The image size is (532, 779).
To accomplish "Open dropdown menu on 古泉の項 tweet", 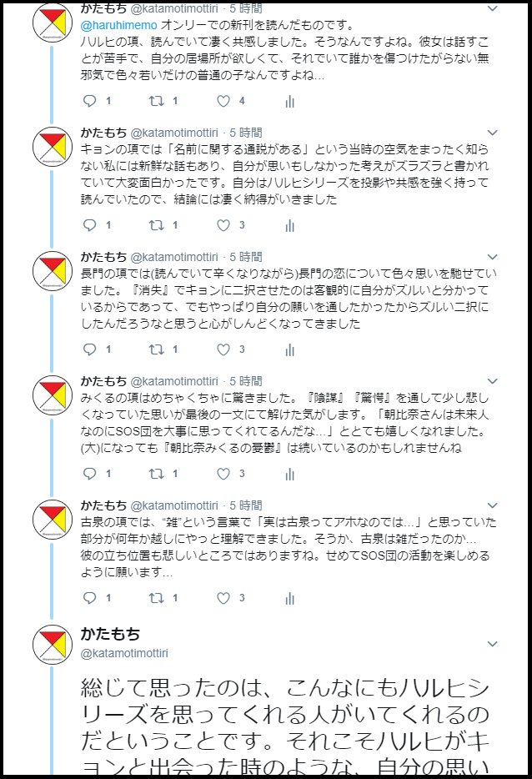I will point(492,505).
